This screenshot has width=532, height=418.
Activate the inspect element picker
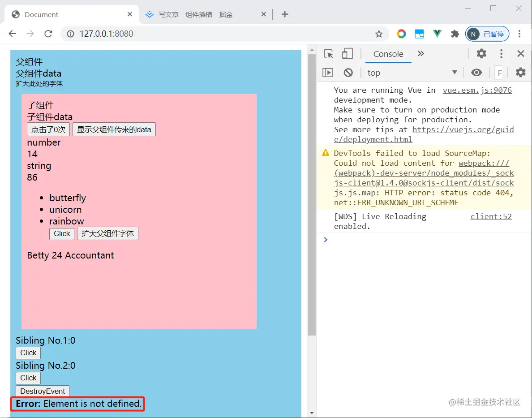tap(328, 54)
